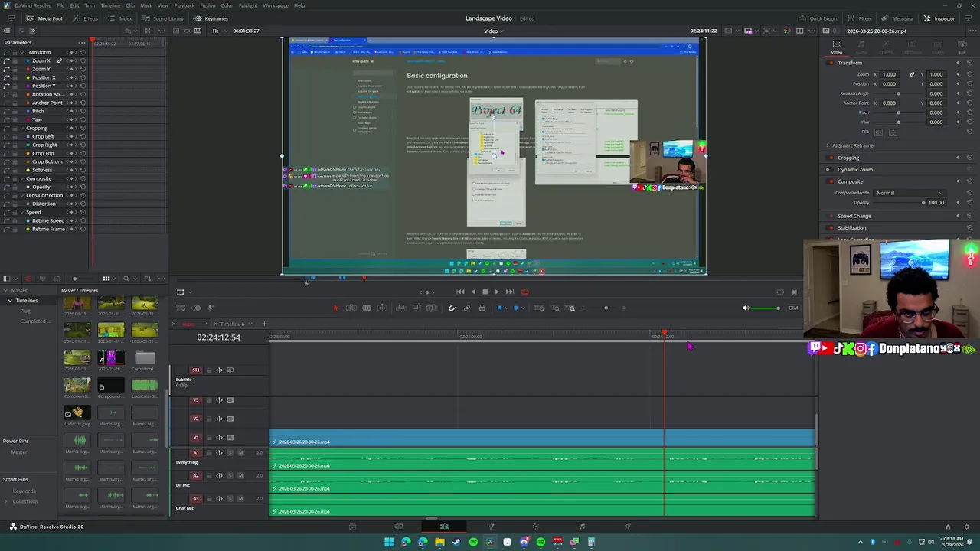Add a flag with flag icon
The height and width of the screenshot is (551, 980).
[x=499, y=308]
